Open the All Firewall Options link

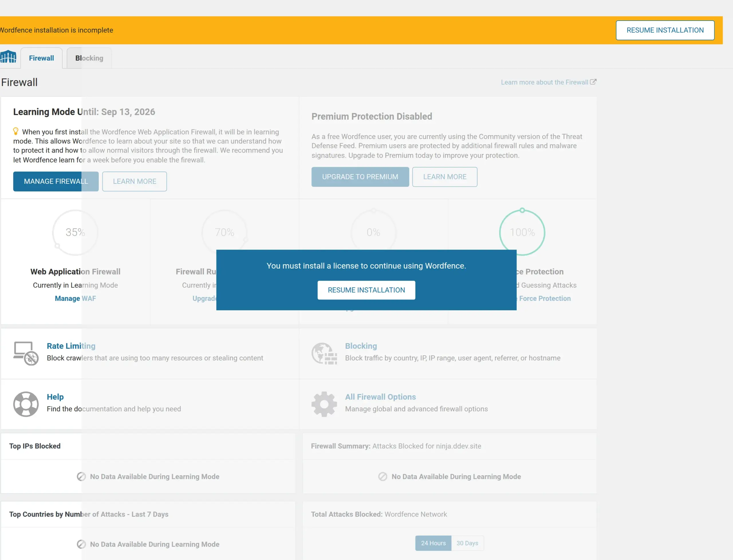pyautogui.click(x=380, y=397)
